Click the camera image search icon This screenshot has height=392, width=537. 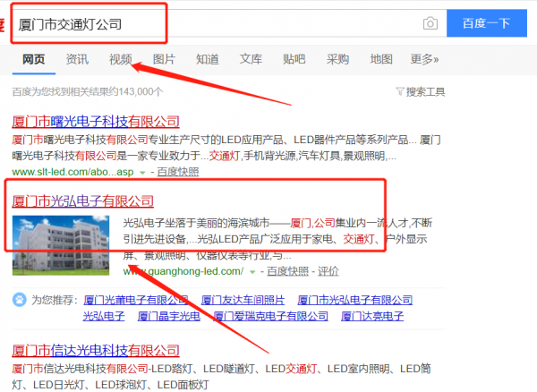coord(430,24)
